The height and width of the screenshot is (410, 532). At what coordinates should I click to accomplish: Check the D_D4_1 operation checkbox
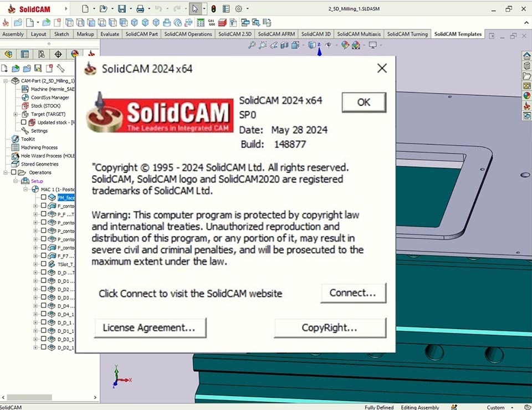pyautogui.click(x=43, y=314)
